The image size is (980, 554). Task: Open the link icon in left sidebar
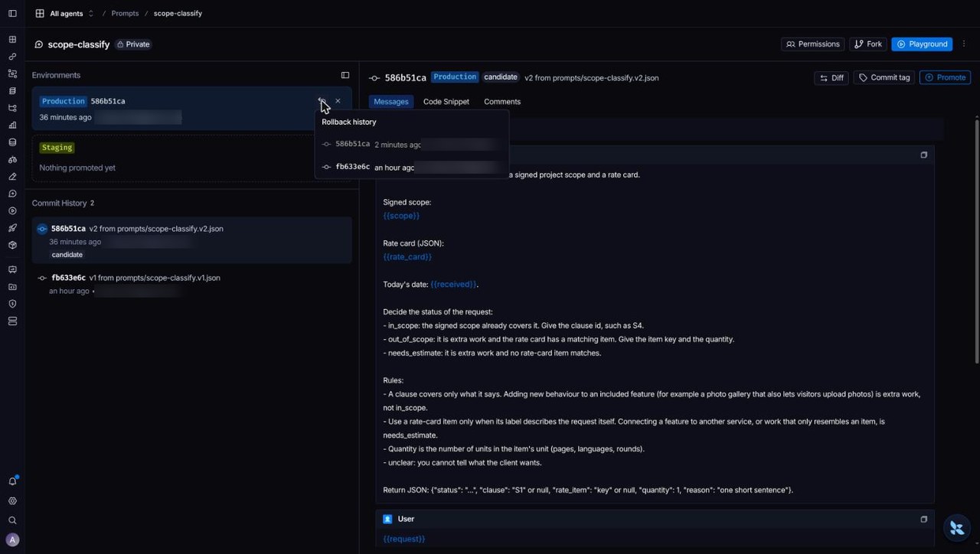[x=12, y=57]
